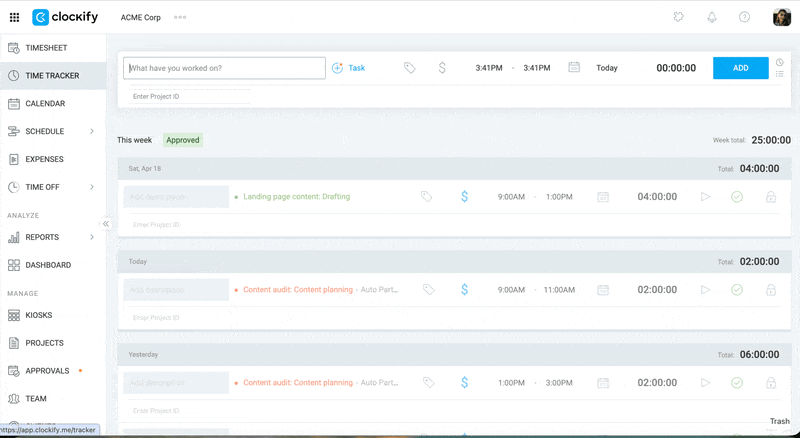Open the calendar date picker beside Today

point(574,68)
